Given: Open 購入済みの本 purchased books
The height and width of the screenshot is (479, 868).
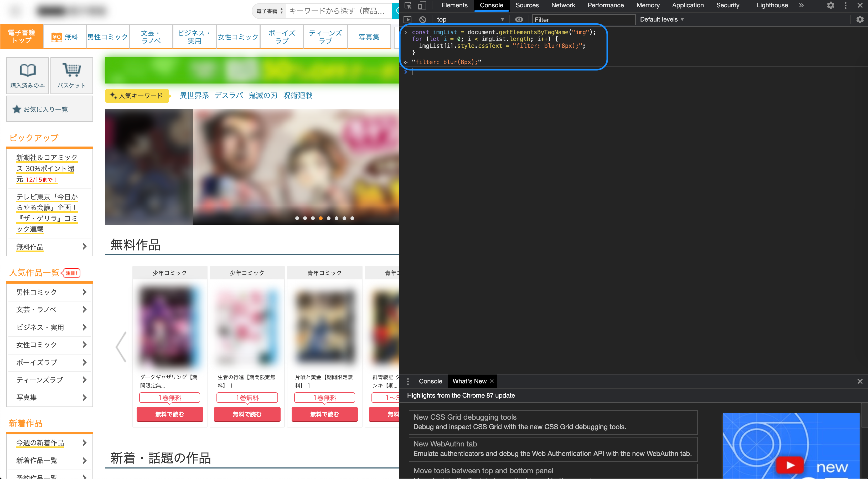Looking at the screenshot, I should (x=27, y=75).
